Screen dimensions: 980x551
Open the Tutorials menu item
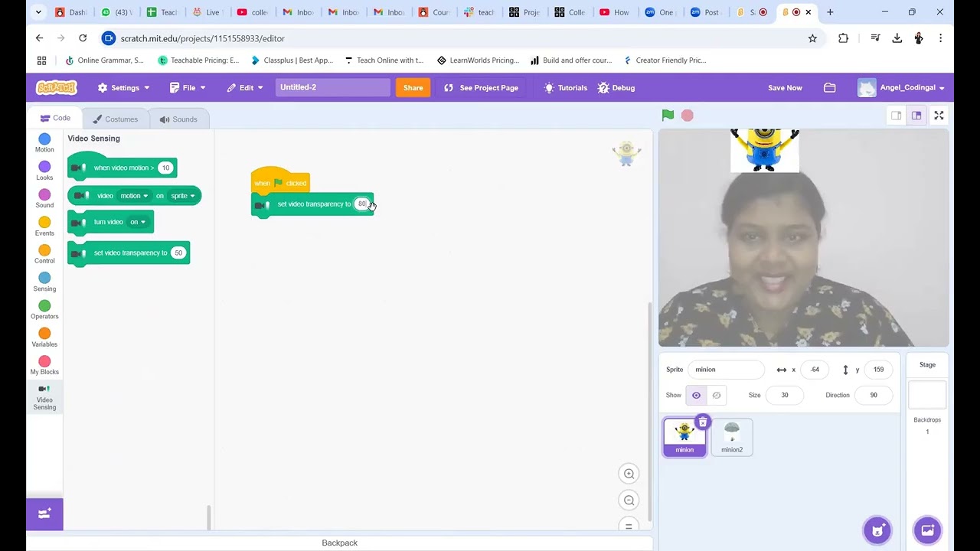(x=565, y=87)
